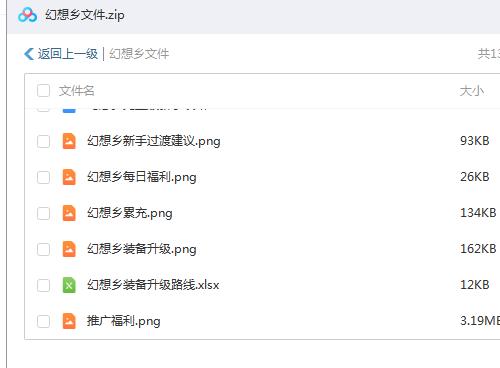Click the image icon next to 幻想乡装备升级.png

69,249
